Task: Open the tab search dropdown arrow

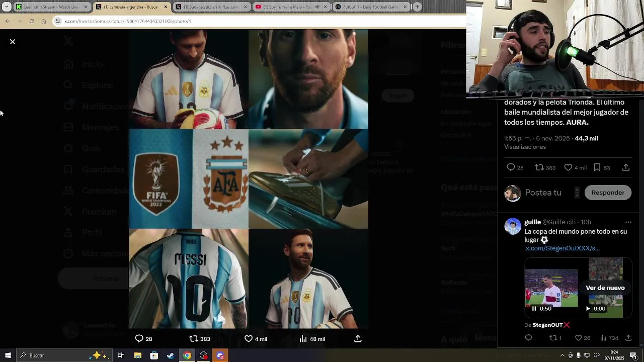Action: [7, 7]
